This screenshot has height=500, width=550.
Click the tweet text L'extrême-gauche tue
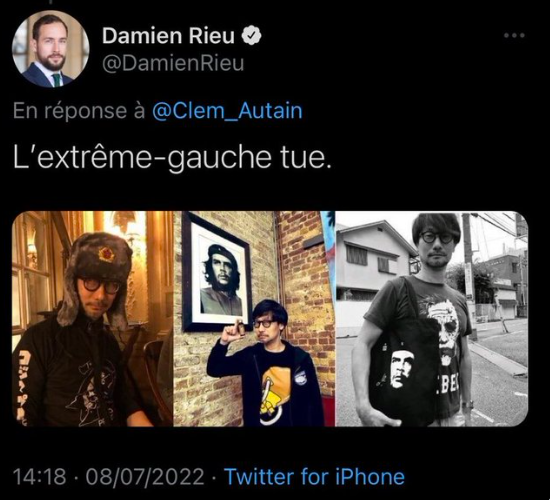(x=172, y=157)
